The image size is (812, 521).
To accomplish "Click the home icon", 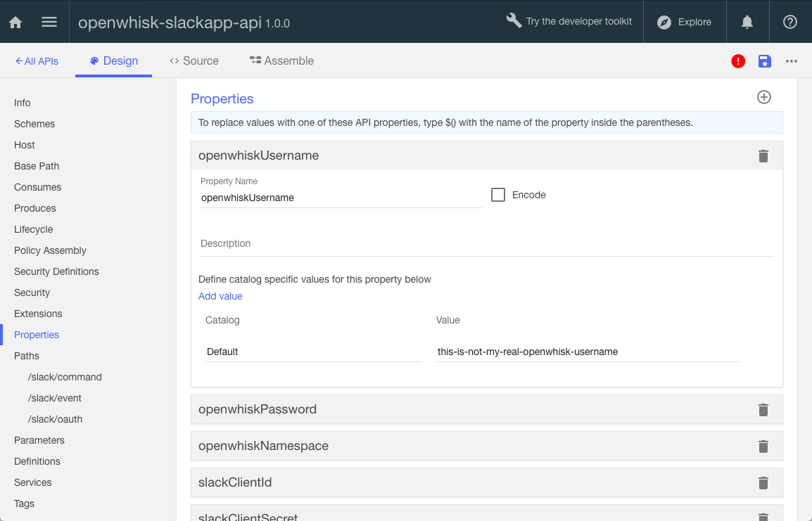I will (x=15, y=22).
